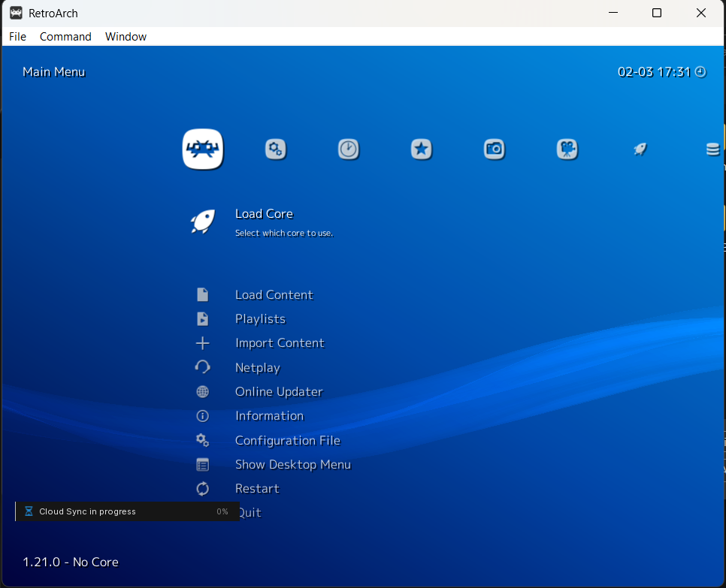726x588 pixels.
Task: Open the Window menu
Action: point(126,37)
